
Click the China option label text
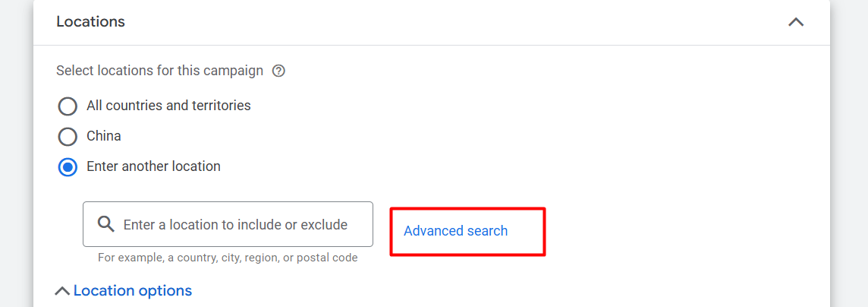click(x=104, y=136)
